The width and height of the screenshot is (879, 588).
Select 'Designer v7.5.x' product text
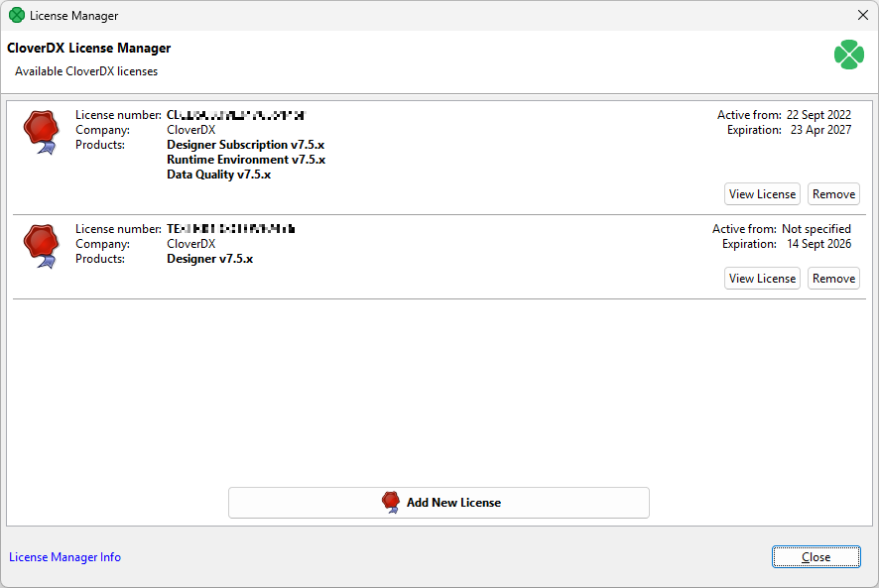click(x=209, y=259)
